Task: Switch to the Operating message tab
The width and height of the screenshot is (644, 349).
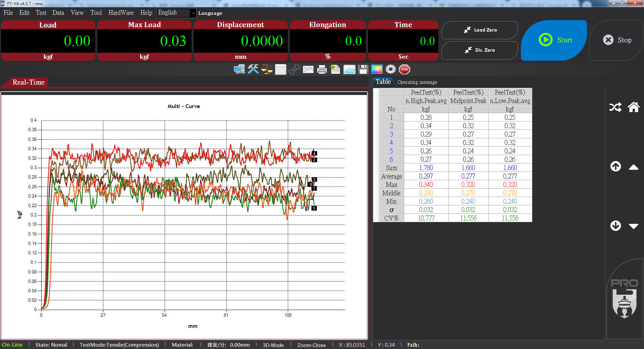Action: tap(417, 82)
